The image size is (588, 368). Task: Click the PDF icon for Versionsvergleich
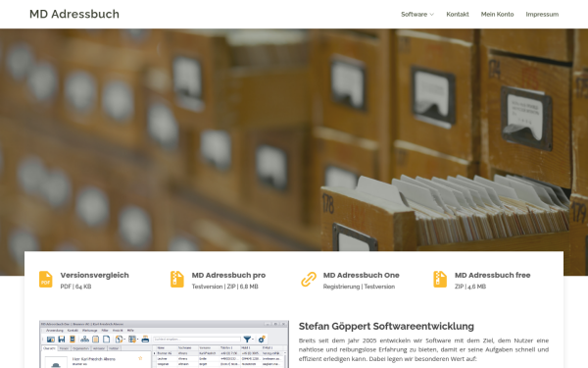[x=46, y=280]
